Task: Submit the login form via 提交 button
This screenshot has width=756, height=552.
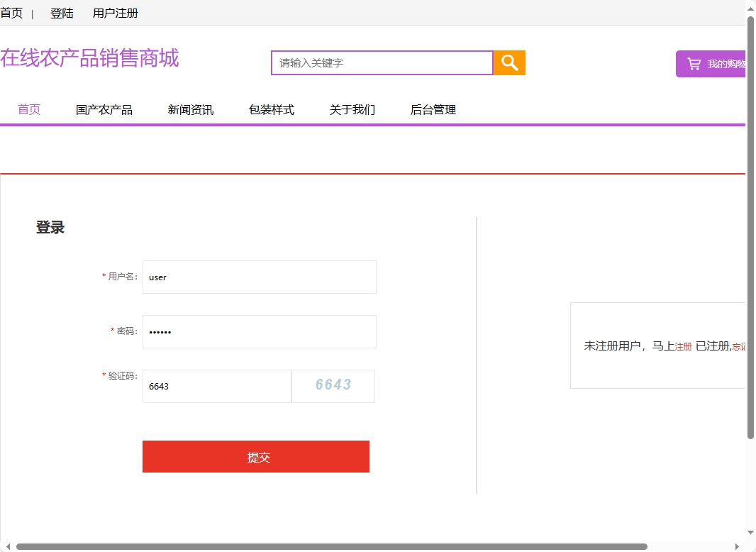Action: [256, 456]
